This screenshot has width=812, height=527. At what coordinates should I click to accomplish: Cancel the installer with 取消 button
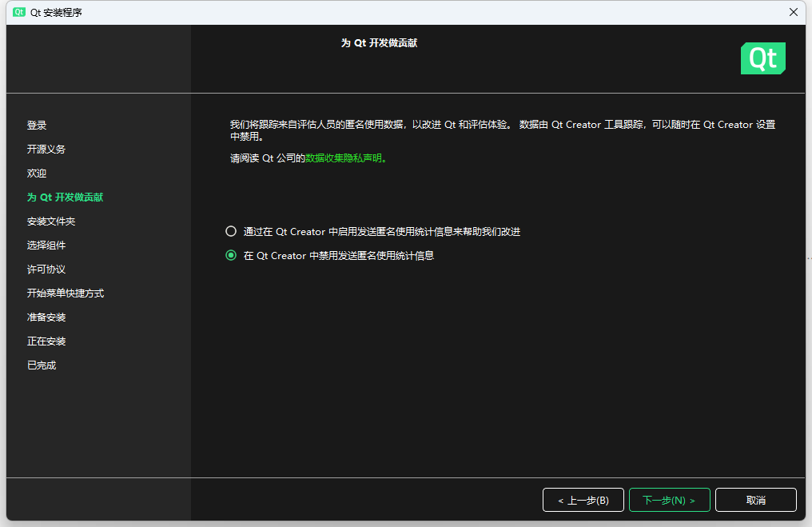[755, 500]
